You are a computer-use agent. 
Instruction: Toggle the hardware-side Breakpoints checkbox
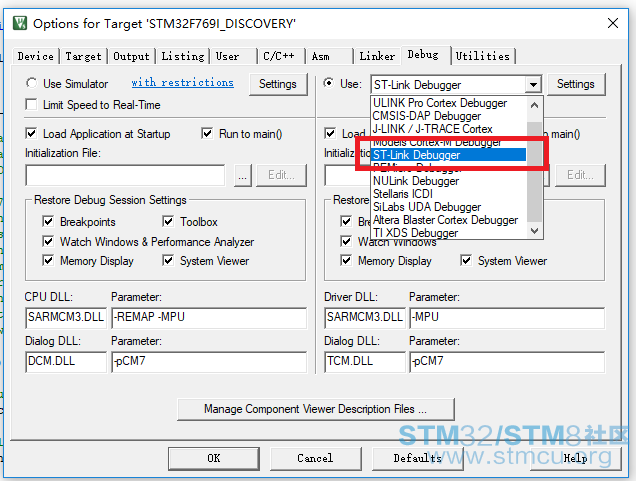[346, 221]
